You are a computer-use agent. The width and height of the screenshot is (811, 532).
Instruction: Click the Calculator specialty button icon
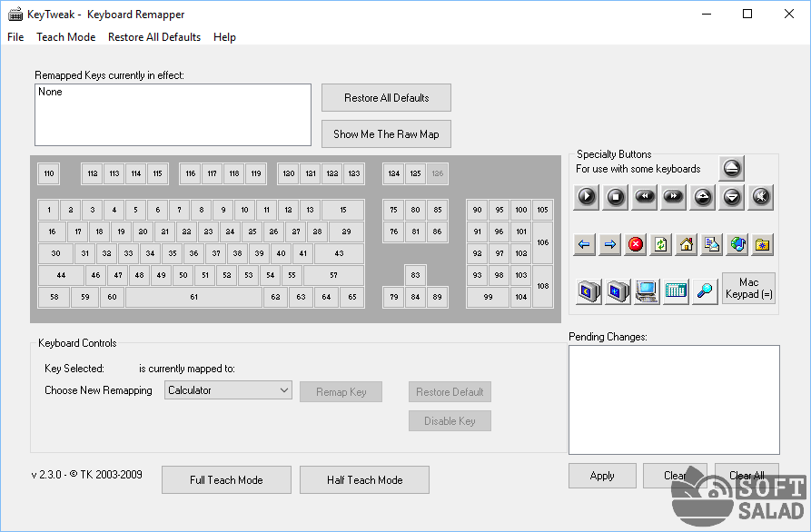click(x=676, y=291)
